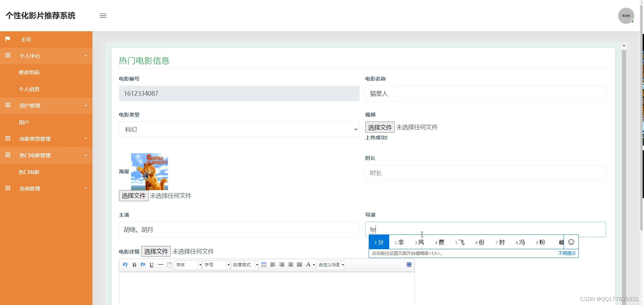Center text in the editor
Image resolution: width=644 pixels, height=305 pixels.
pos(291,265)
